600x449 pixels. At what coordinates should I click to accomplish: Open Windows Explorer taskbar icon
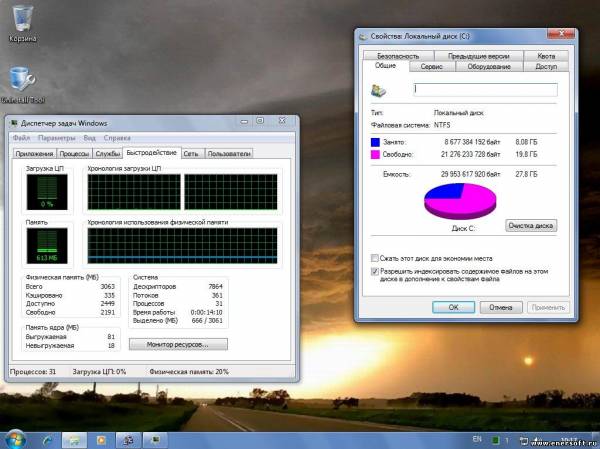[75, 441]
